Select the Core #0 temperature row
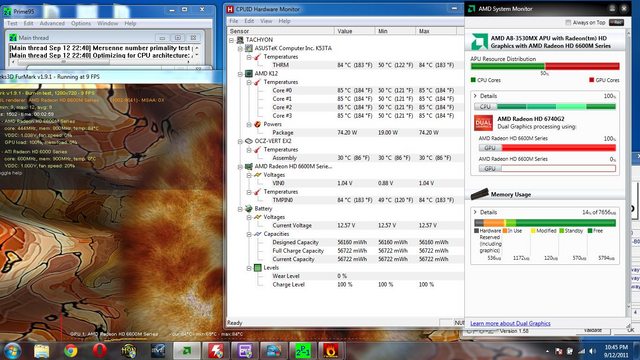The image size is (640, 360). 345,91
